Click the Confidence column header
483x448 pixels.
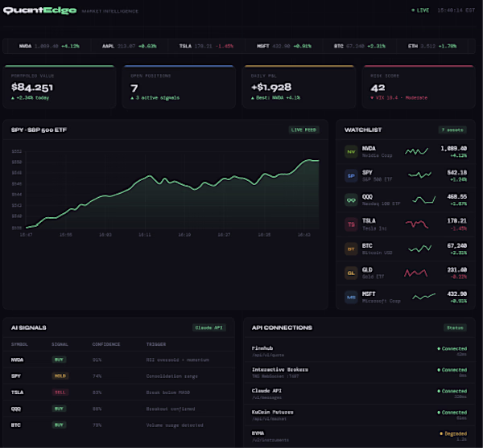pyautogui.click(x=106, y=344)
